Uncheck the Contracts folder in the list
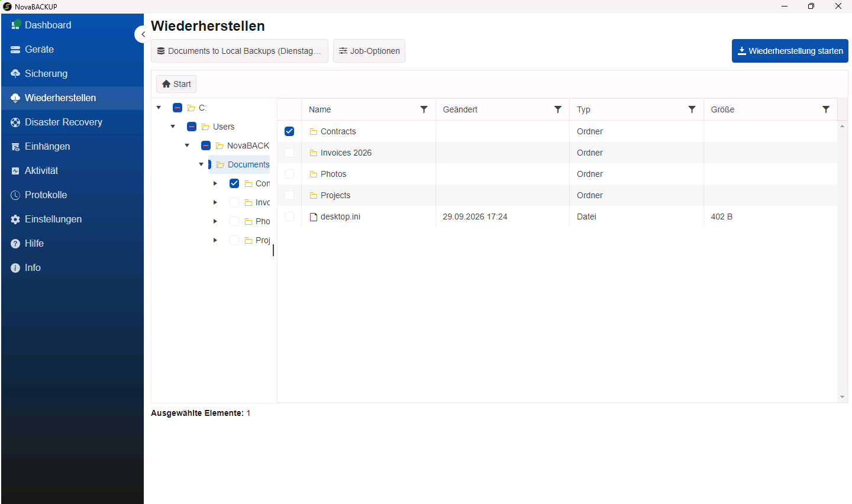This screenshot has width=852, height=504. (289, 131)
